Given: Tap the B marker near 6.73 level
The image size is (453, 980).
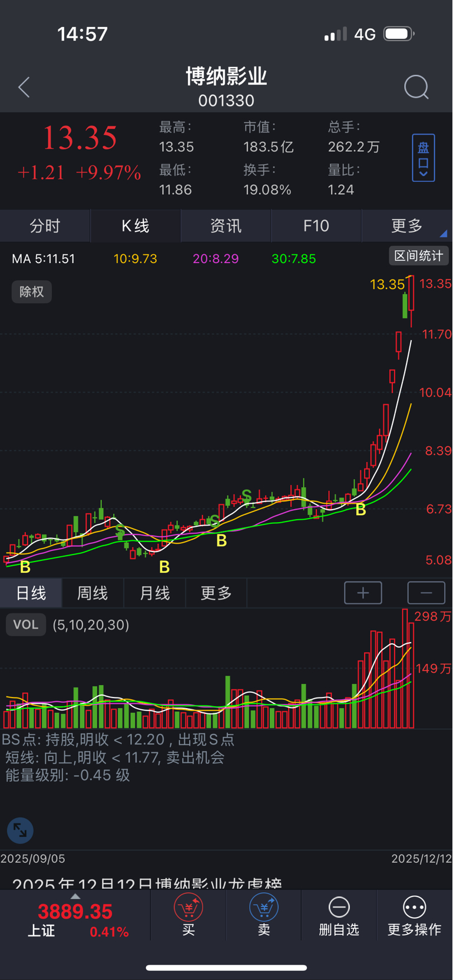Looking at the screenshot, I should click(361, 510).
